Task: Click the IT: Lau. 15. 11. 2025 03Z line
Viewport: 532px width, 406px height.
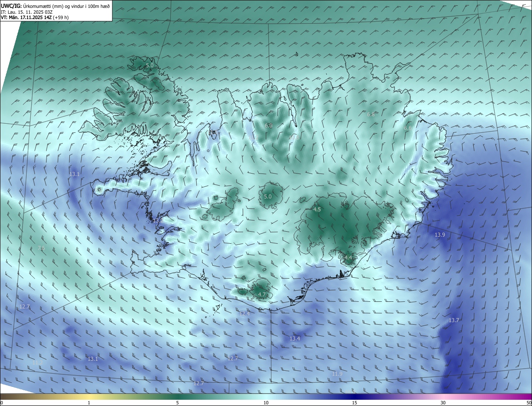Action: click(x=27, y=12)
